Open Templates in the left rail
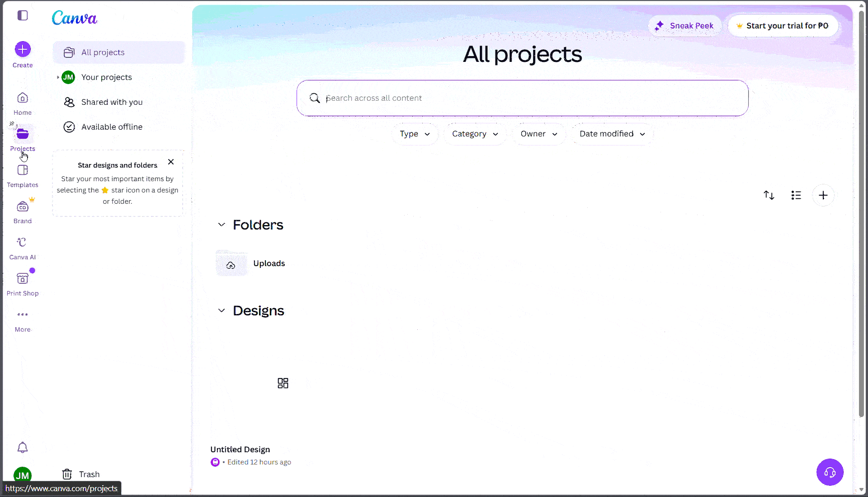This screenshot has height=497, width=868. point(23,176)
